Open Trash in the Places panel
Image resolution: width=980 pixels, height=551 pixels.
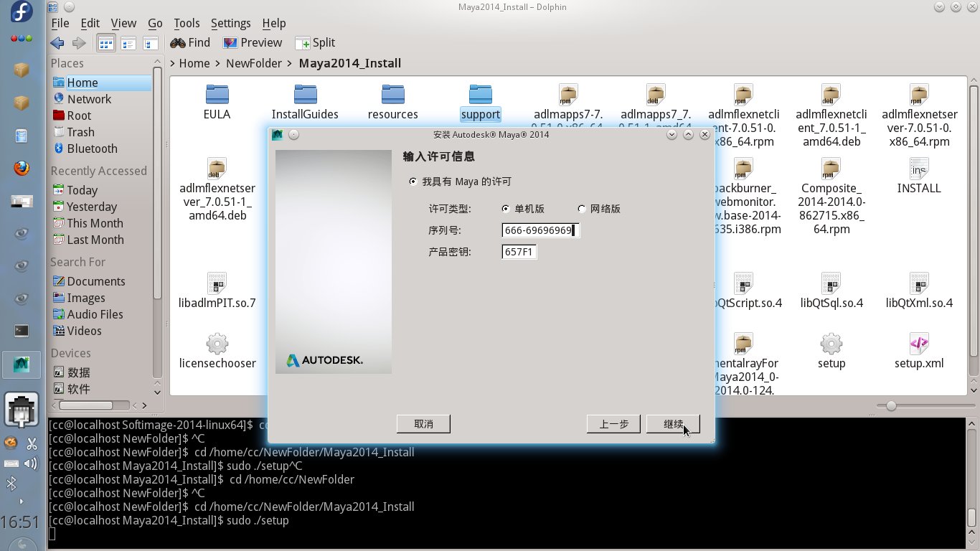[x=101, y=132]
